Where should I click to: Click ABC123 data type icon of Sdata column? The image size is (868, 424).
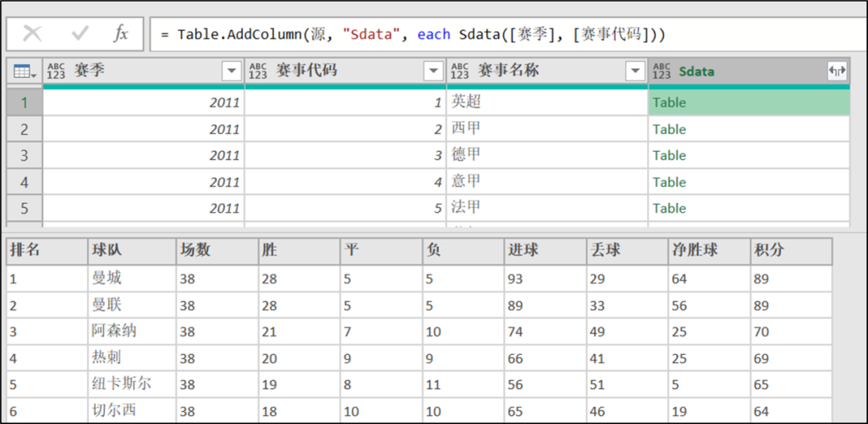(x=661, y=71)
